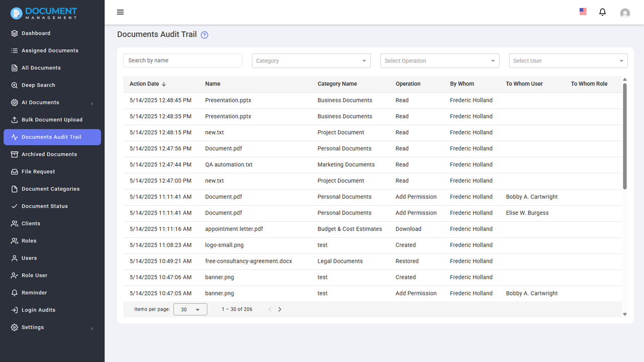644x362 pixels.
Task: Click the Search by name input field
Action: [182, 60]
